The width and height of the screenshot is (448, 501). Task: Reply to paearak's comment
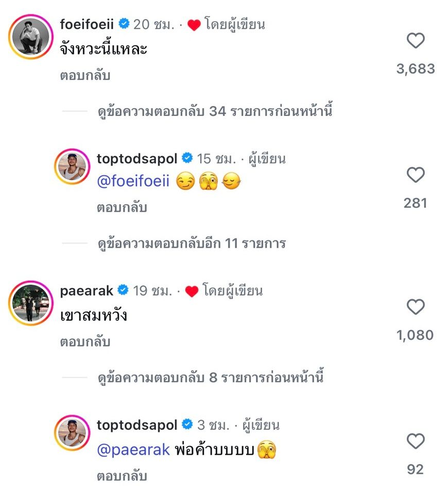pyautogui.click(x=85, y=342)
